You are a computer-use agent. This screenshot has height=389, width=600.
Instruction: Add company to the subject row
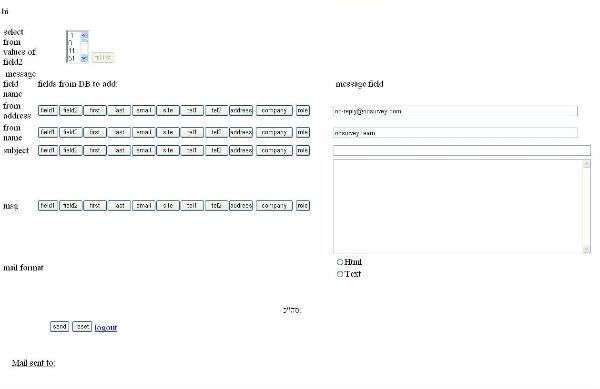tap(274, 150)
